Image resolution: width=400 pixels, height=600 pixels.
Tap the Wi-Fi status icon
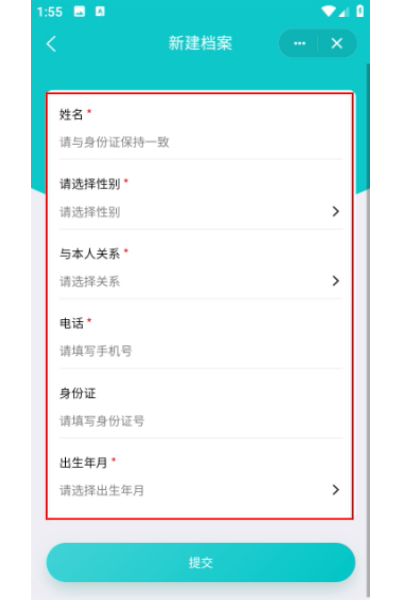pyautogui.click(x=328, y=11)
